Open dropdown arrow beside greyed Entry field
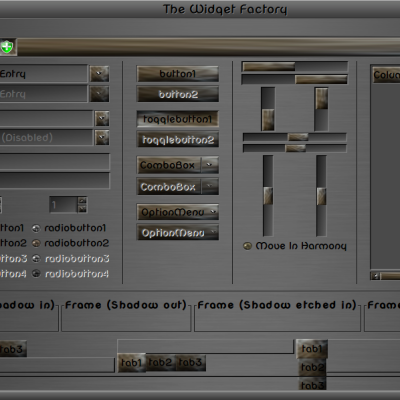Viewport: 400px width, 400px height. [99, 94]
